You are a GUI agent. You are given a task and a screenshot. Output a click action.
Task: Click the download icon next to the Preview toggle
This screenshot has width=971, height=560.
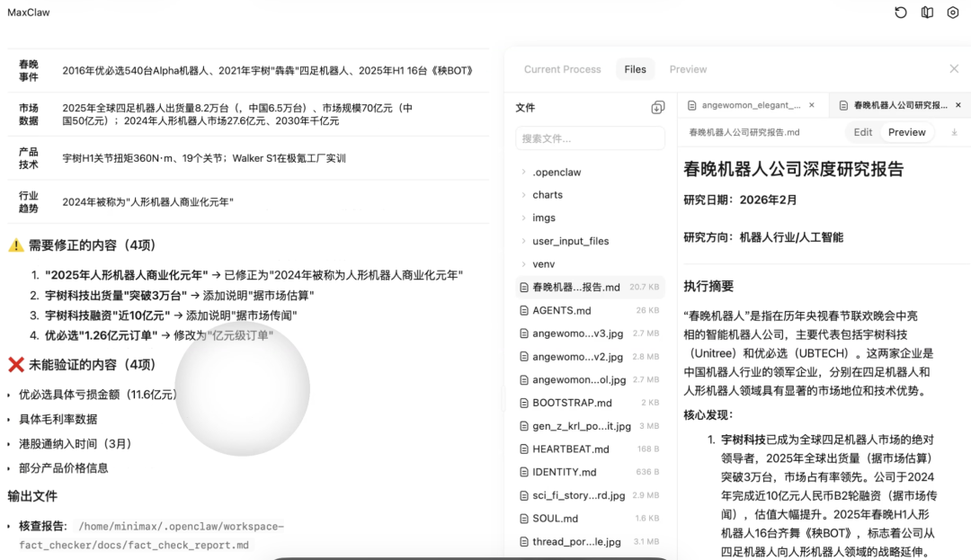coord(955,131)
